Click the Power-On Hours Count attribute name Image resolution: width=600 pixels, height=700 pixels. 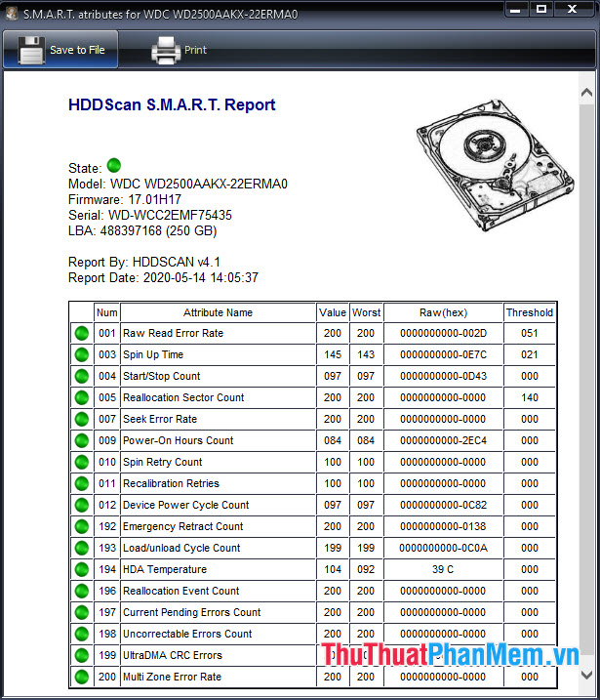pyautogui.click(x=178, y=440)
